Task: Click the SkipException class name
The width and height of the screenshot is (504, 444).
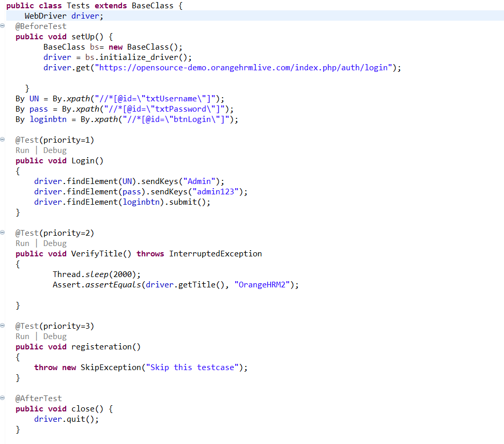Action: [111, 368]
